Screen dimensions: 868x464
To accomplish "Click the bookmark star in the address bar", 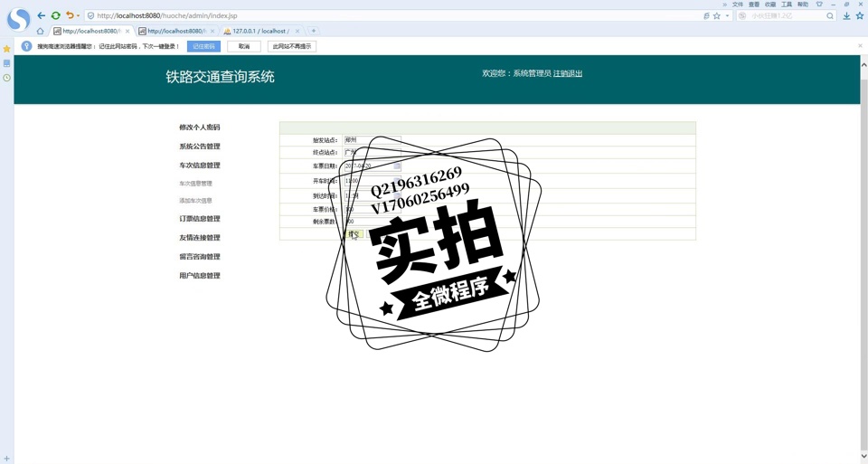I will coord(717,15).
